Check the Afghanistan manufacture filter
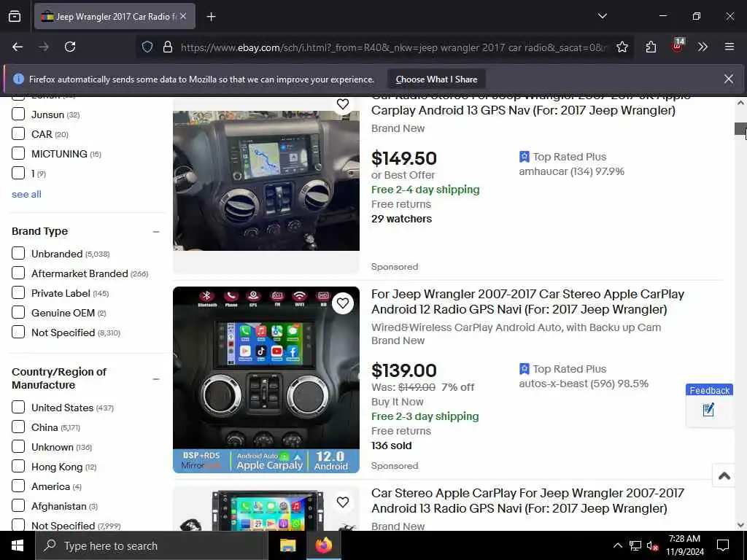 [18, 506]
